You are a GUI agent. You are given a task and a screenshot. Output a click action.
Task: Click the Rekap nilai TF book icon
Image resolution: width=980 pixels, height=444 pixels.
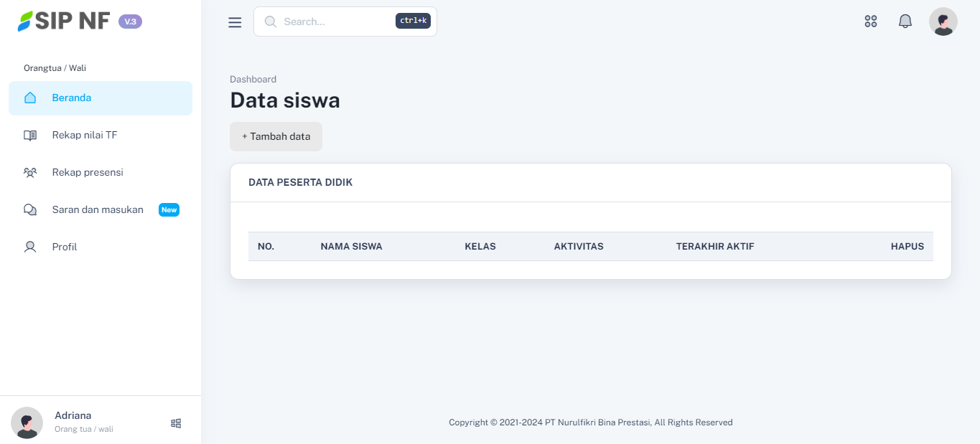pos(30,136)
